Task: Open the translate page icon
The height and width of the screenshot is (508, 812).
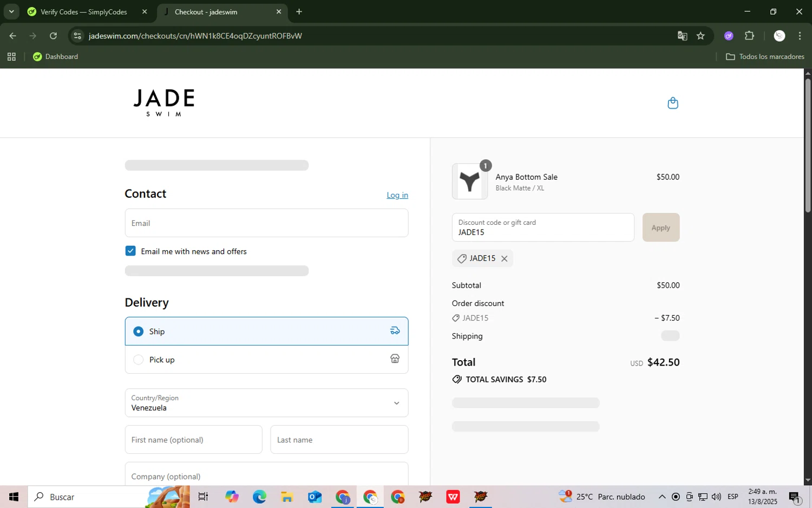Action: pyautogui.click(x=682, y=36)
